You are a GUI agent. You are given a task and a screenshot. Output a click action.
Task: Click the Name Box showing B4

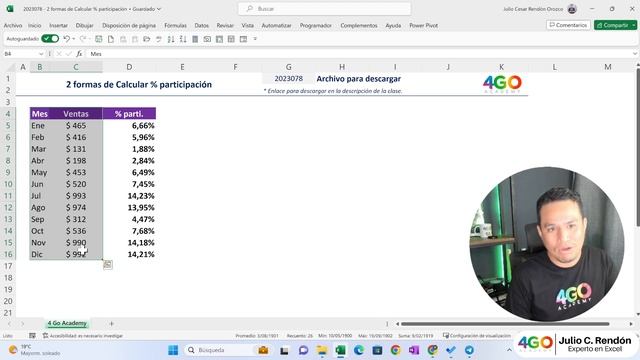click(x=20, y=54)
